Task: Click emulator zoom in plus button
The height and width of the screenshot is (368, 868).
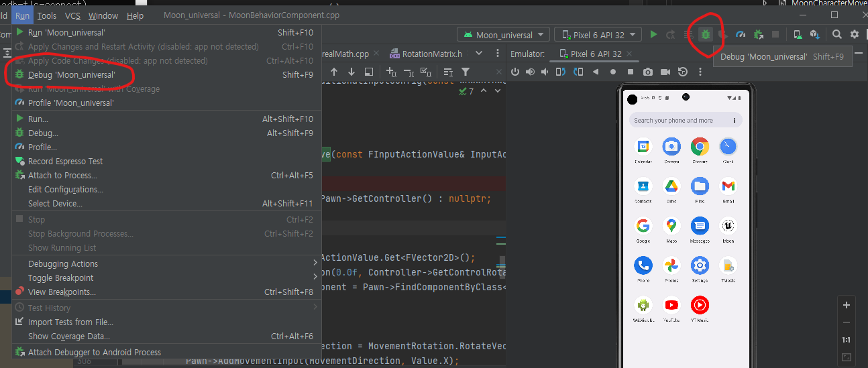Action: click(847, 305)
